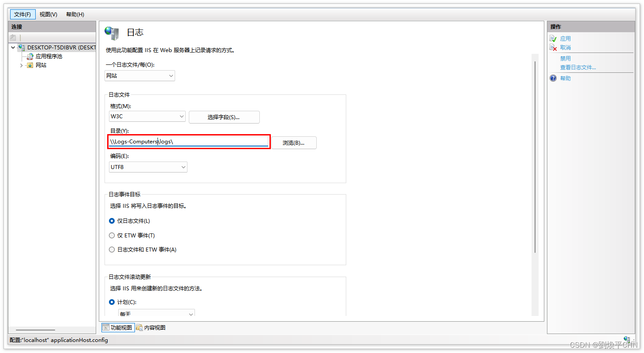
Task: Open the 帮助(H) menu
Action: (x=75, y=15)
